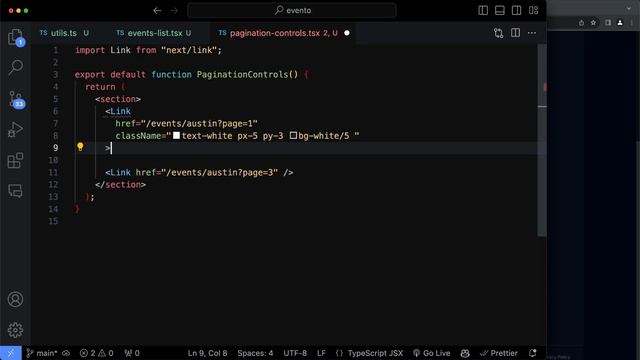
Task: Go back with the left arrow
Action: point(157,11)
